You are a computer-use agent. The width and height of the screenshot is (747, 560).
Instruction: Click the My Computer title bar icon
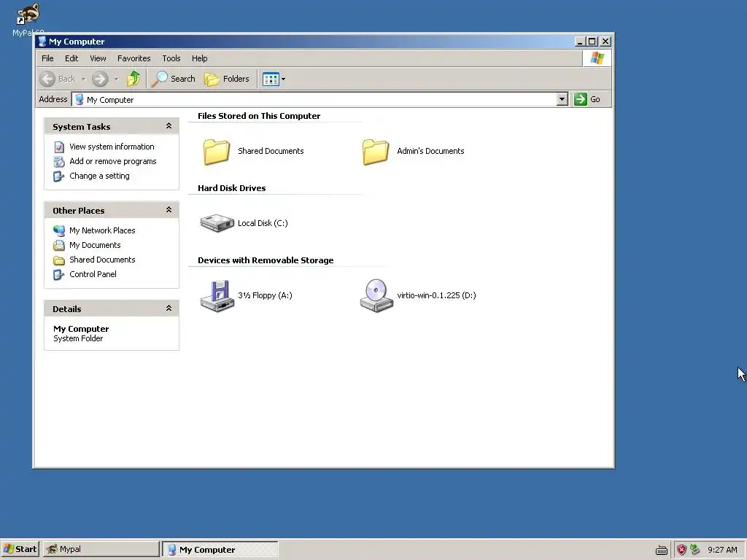click(x=42, y=42)
